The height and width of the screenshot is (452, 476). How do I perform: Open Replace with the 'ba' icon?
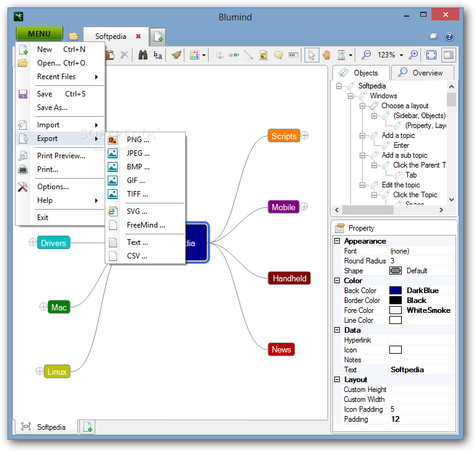158,55
